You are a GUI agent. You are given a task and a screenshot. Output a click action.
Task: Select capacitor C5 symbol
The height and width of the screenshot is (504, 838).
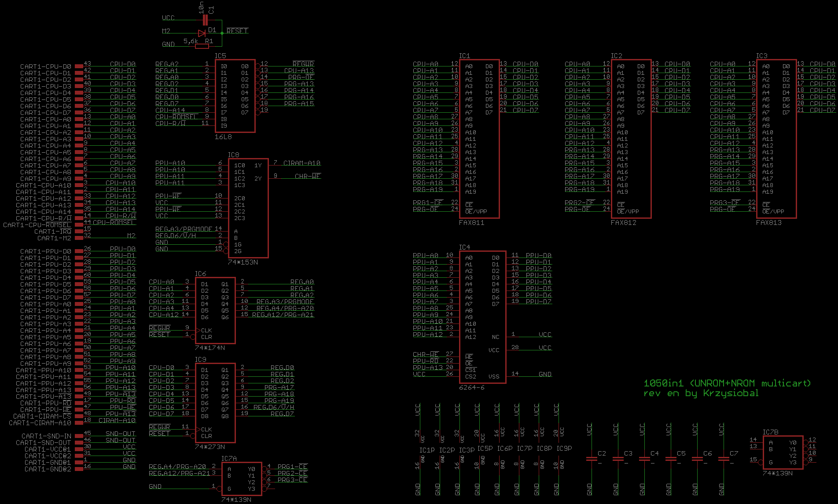[x=671, y=459]
